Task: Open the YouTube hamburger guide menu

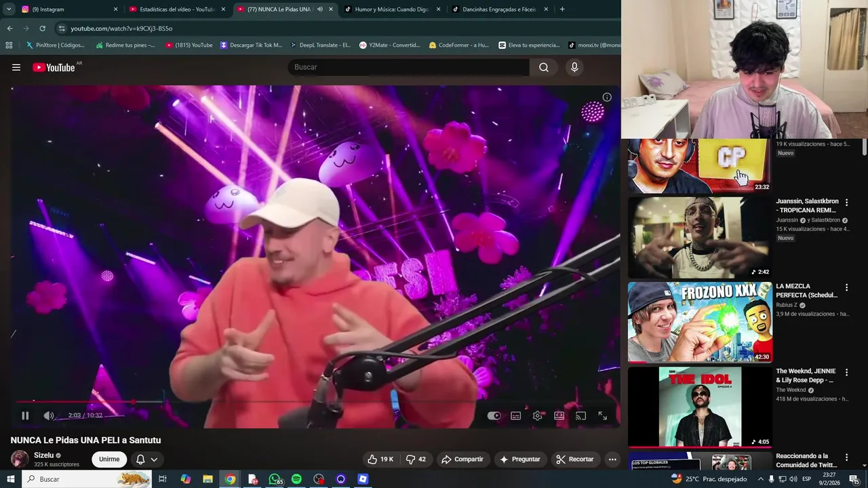Action: tap(16, 67)
